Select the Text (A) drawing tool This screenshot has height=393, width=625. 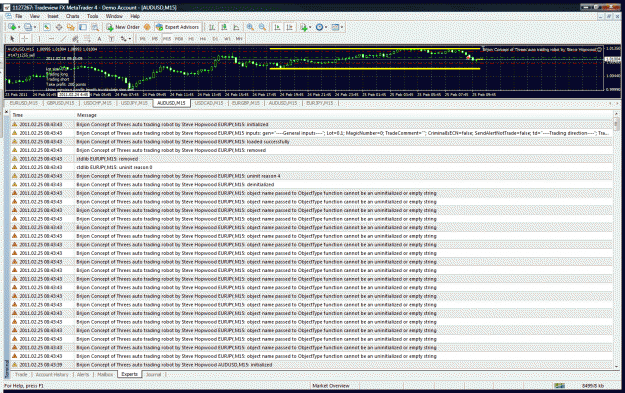pyautogui.click(x=99, y=39)
